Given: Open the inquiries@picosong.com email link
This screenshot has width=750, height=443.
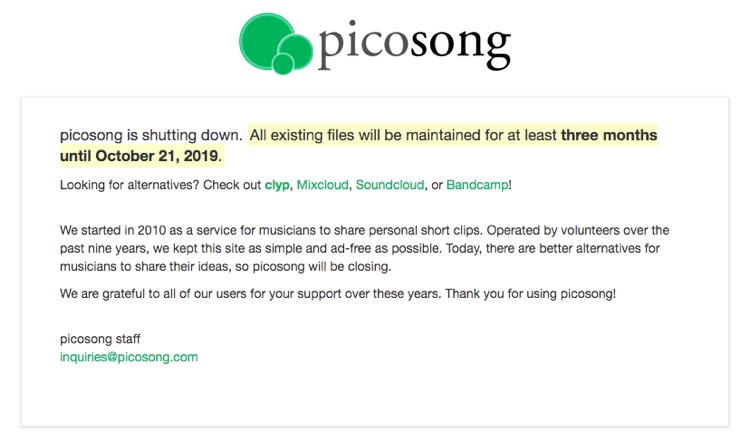Looking at the screenshot, I should tap(129, 357).
